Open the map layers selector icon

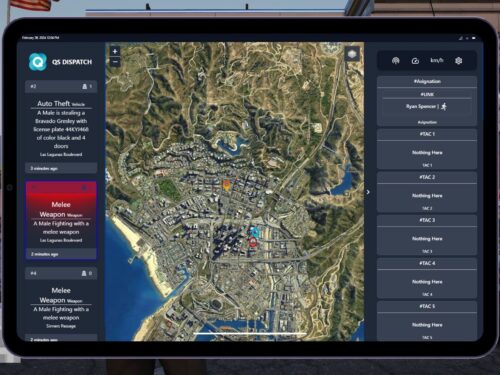coord(352,54)
